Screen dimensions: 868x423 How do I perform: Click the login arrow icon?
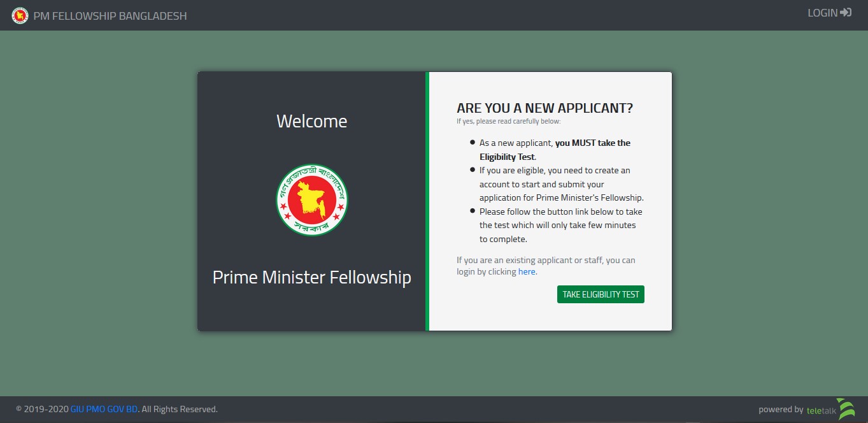coord(846,13)
